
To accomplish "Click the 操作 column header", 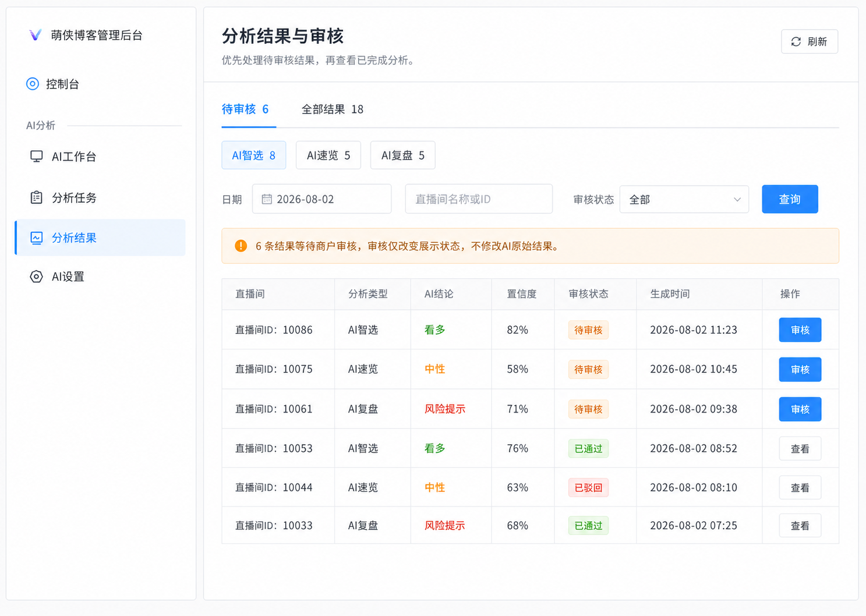I will [790, 294].
